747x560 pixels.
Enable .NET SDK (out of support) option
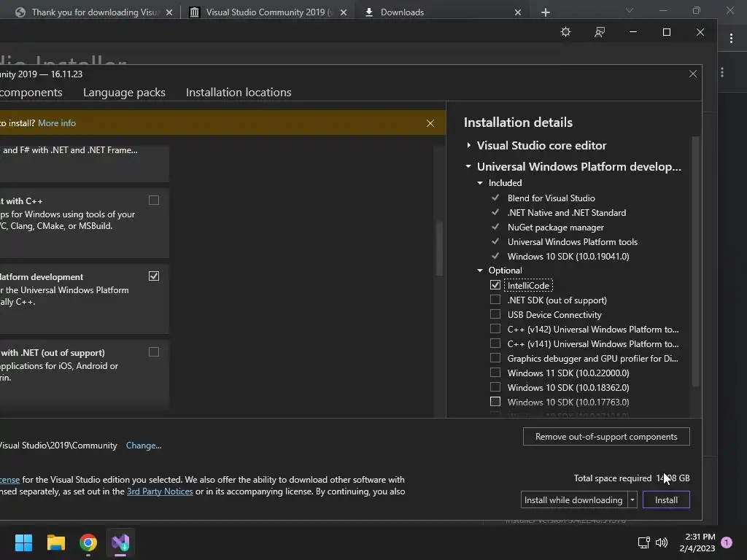coord(495,300)
